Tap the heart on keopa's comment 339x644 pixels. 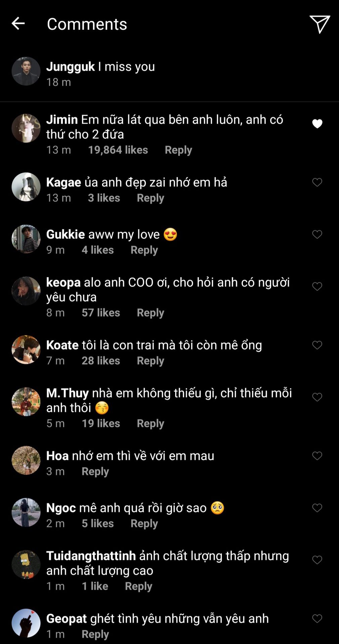(x=317, y=286)
